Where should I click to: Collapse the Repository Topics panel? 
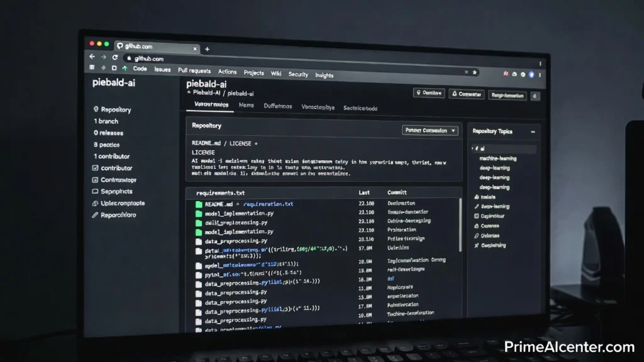[532, 132]
